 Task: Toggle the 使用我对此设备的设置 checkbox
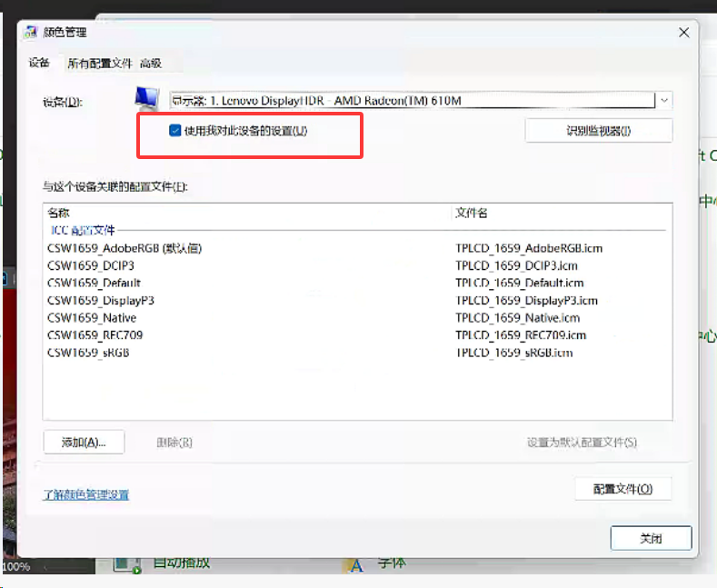[175, 131]
